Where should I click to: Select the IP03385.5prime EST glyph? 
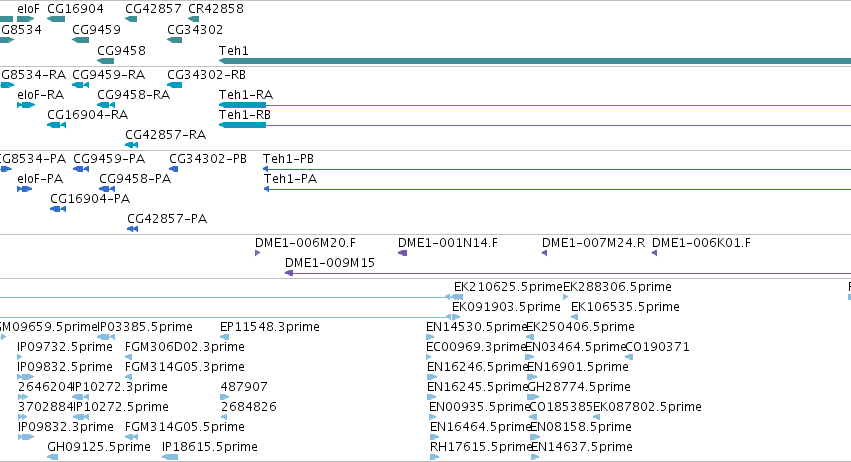click(x=106, y=337)
